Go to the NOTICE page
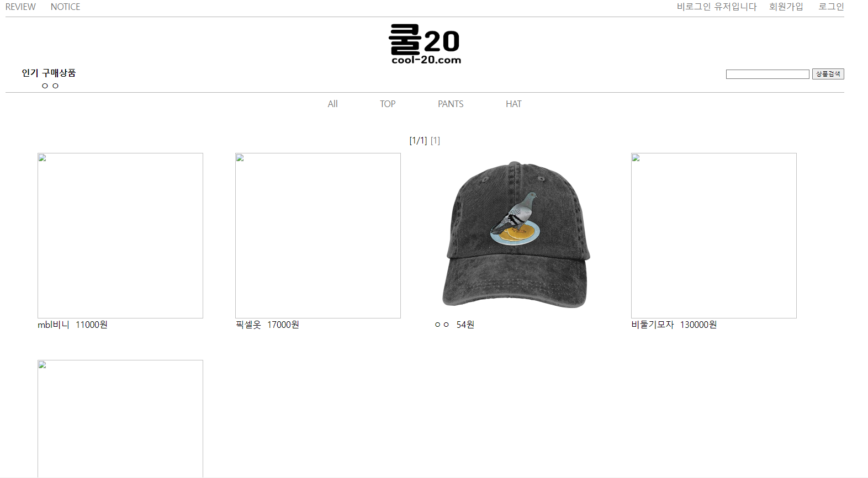 click(x=65, y=7)
